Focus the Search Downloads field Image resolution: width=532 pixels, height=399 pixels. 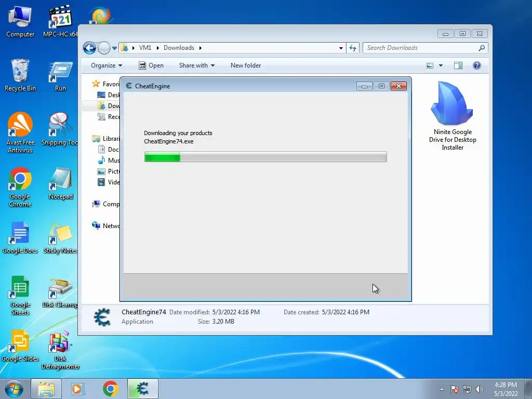coord(425,48)
